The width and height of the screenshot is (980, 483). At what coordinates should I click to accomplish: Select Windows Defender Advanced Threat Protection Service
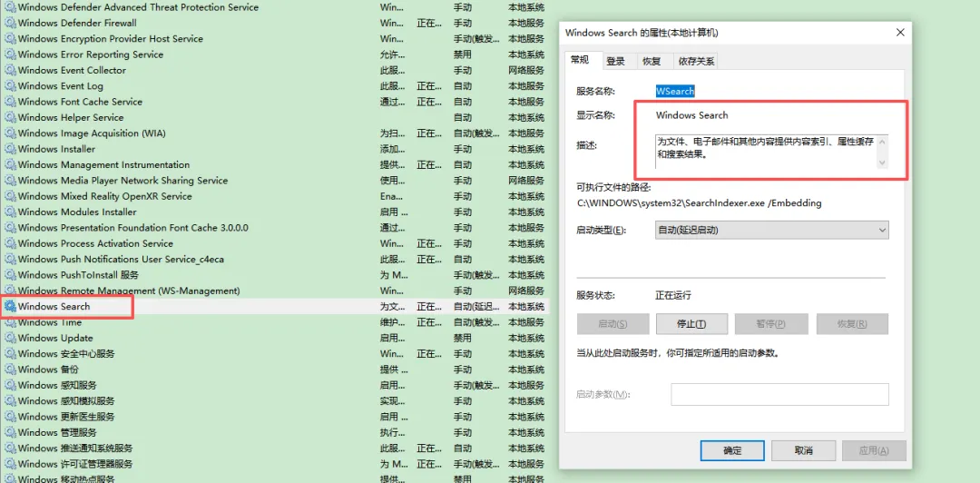(x=274, y=7)
